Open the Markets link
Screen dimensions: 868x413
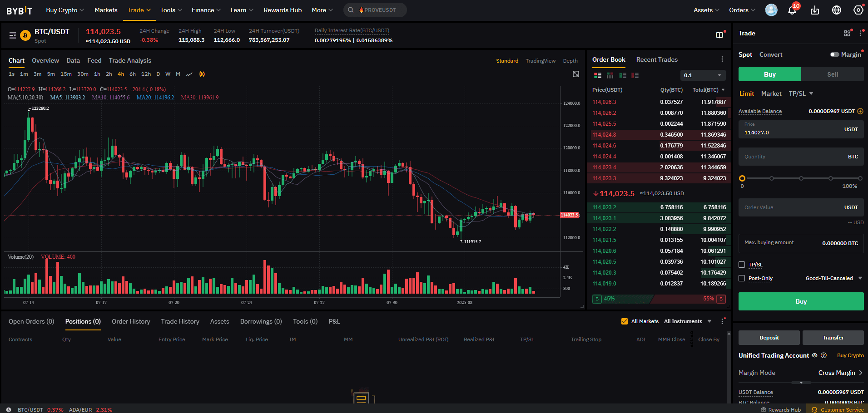tap(106, 10)
